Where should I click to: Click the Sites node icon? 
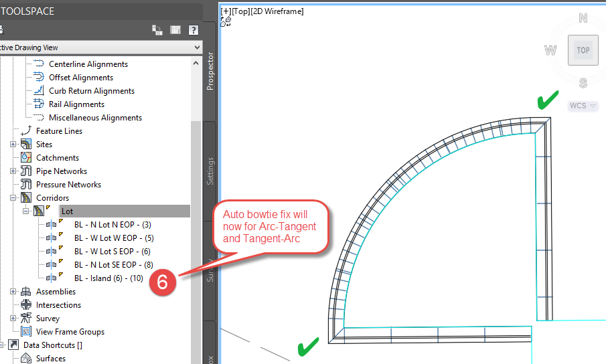[x=26, y=144]
